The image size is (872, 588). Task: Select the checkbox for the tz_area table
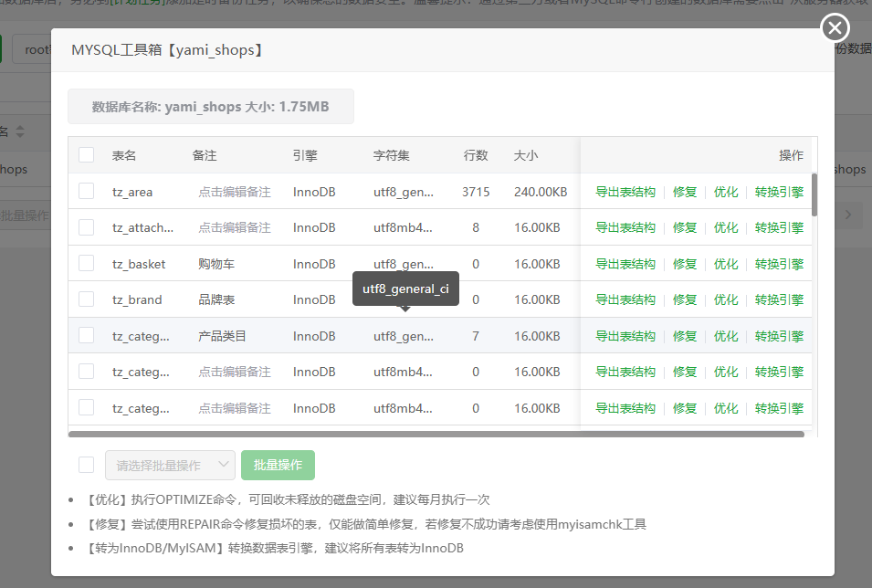click(x=86, y=192)
